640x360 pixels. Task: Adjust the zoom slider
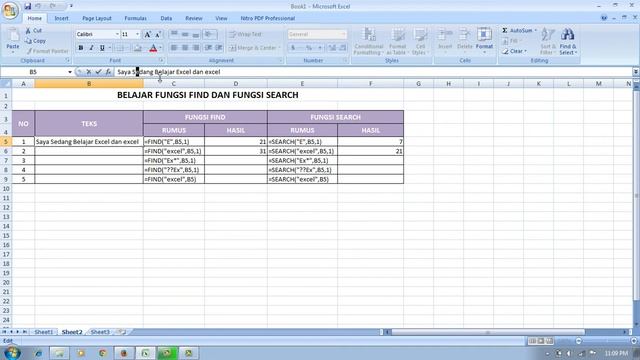point(607,341)
